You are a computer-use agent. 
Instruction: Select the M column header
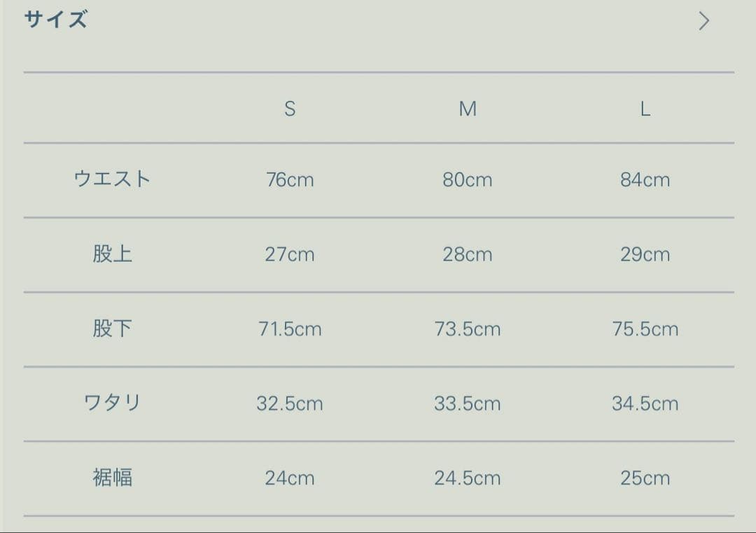(x=468, y=109)
